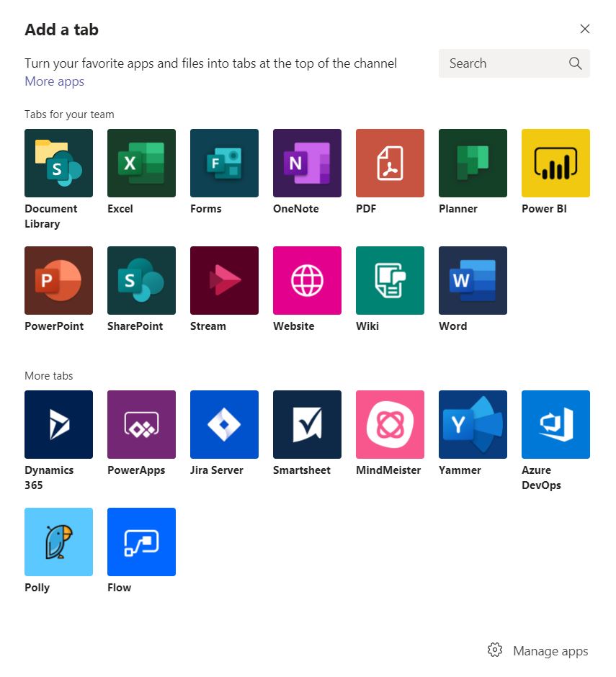This screenshot has width=616, height=677.
Task: Select the Wiki tab icon
Action: pos(390,281)
